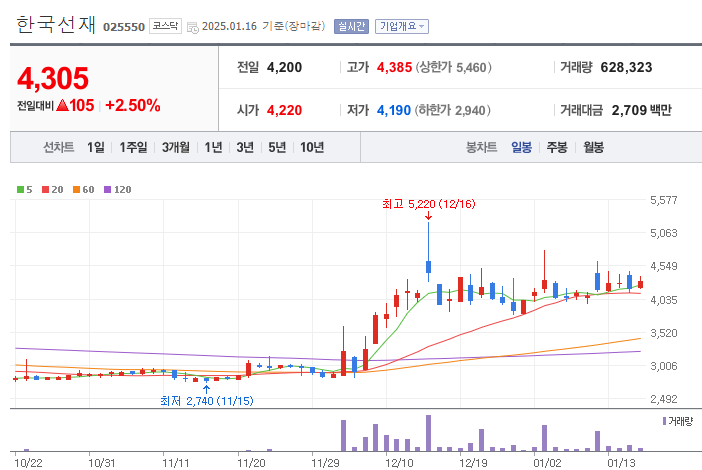The width and height of the screenshot is (702, 470).
Task: Show the 3년 line chart
Action: 245,147
